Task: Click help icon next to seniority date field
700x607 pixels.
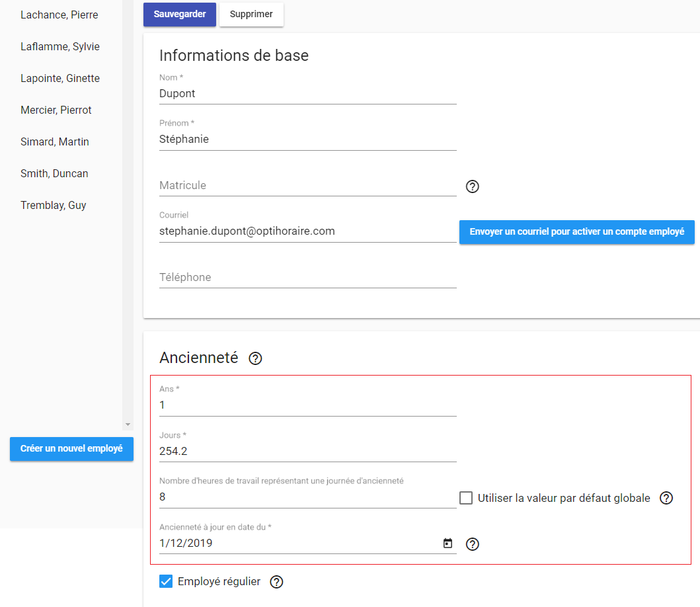Action: point(473,544)
